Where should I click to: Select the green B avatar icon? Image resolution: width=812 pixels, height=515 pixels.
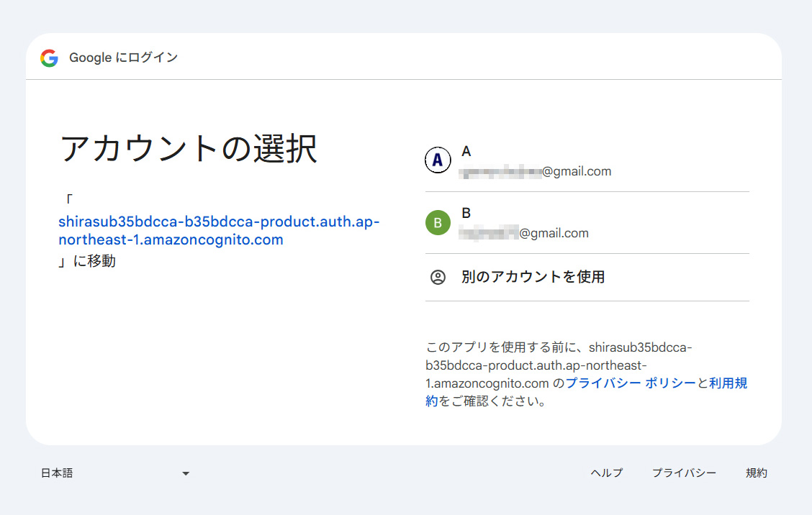coord(438,222)
